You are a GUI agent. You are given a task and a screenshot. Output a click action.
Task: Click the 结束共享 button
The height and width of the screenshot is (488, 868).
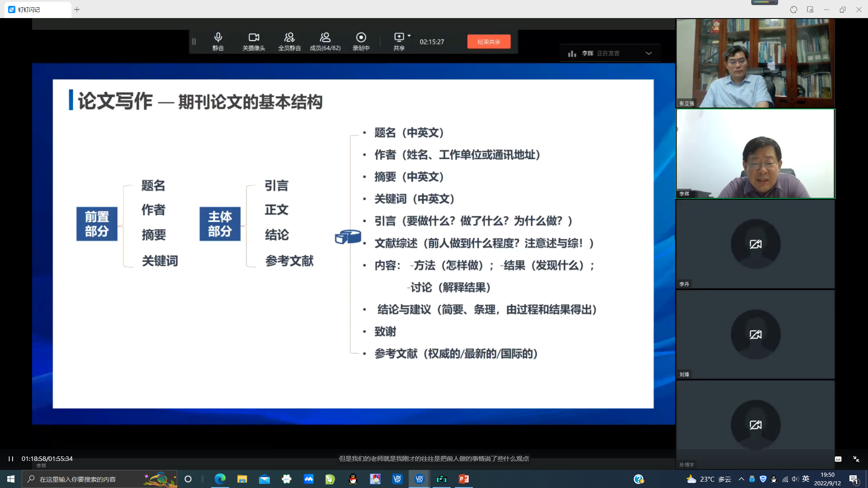[x=489, y=42]
